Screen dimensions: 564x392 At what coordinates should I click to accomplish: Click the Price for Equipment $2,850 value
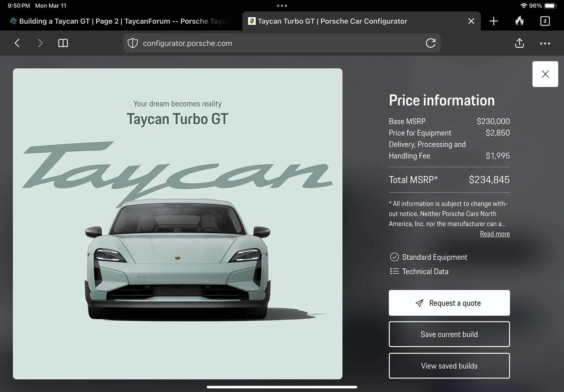[498, 133]
